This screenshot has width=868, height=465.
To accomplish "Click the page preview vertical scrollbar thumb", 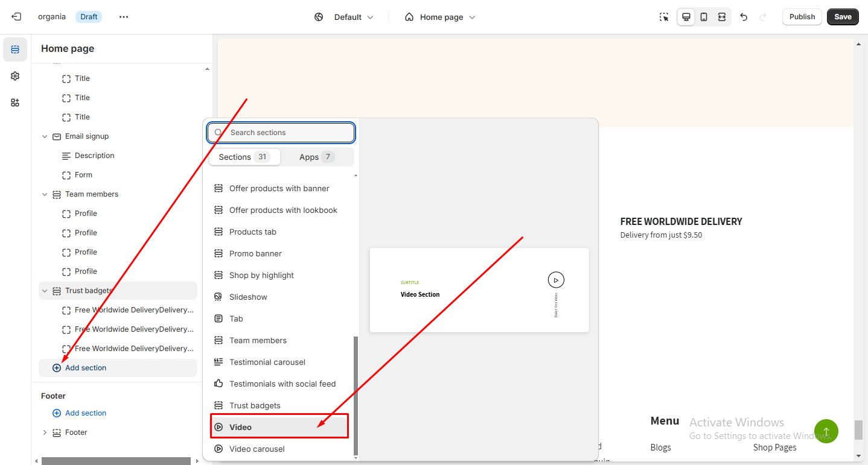I will [858, 430].
